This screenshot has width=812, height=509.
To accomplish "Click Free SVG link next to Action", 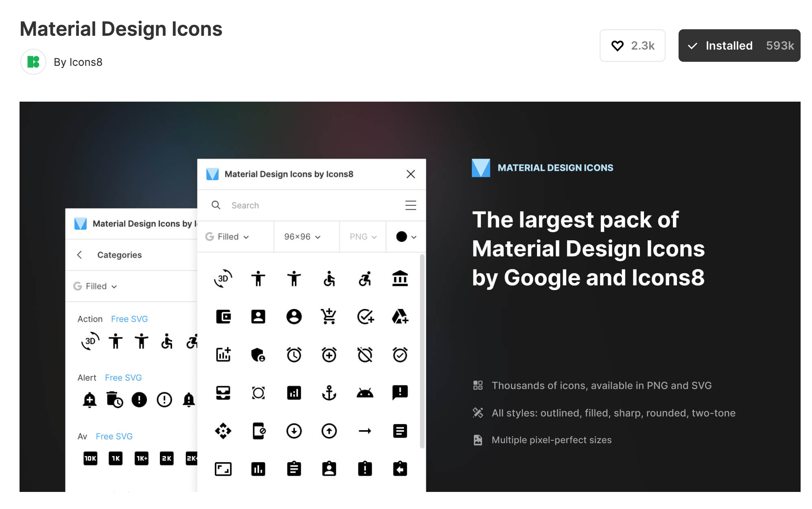I will click(129, 319).
